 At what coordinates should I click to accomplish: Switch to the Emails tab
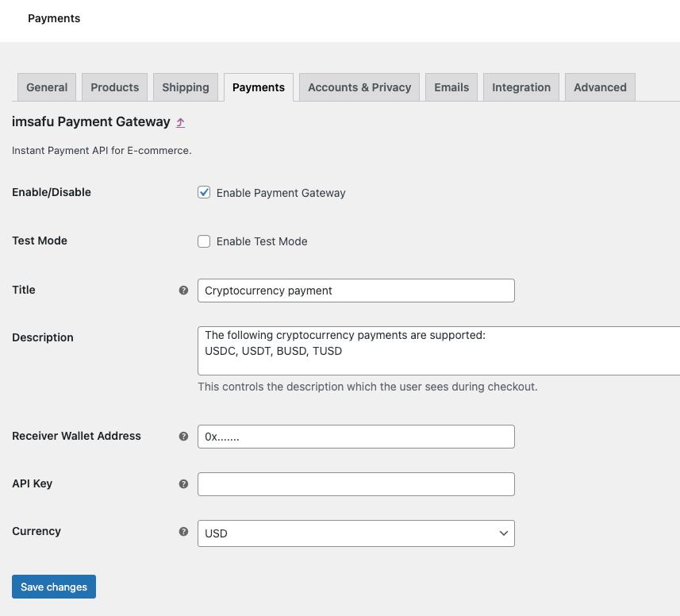point(451,87)
